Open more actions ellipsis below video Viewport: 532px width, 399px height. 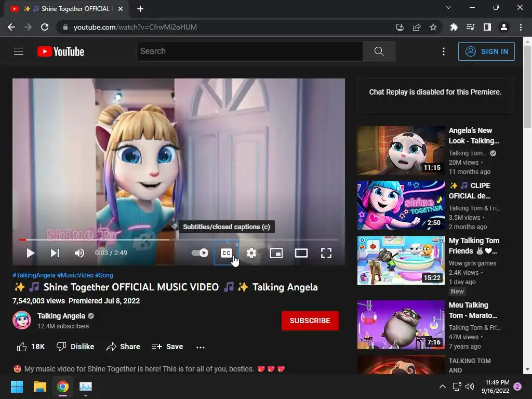201,347
